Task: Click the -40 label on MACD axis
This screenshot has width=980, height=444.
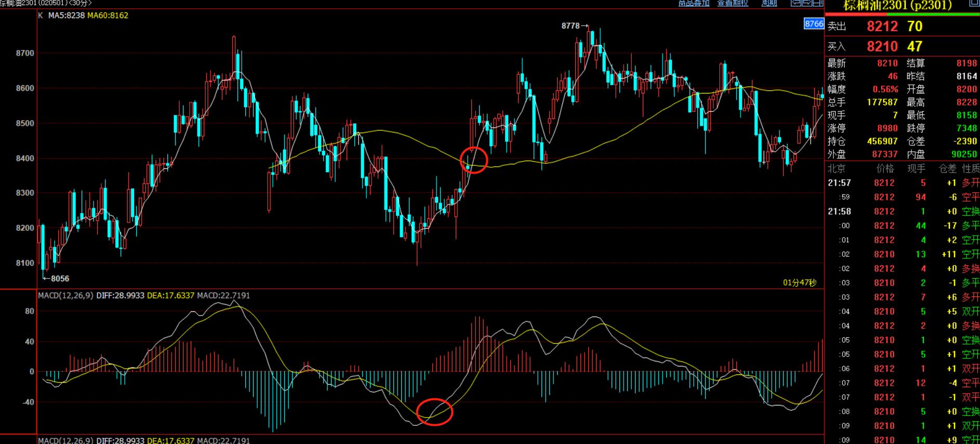Action: click(x=28, y=402)
